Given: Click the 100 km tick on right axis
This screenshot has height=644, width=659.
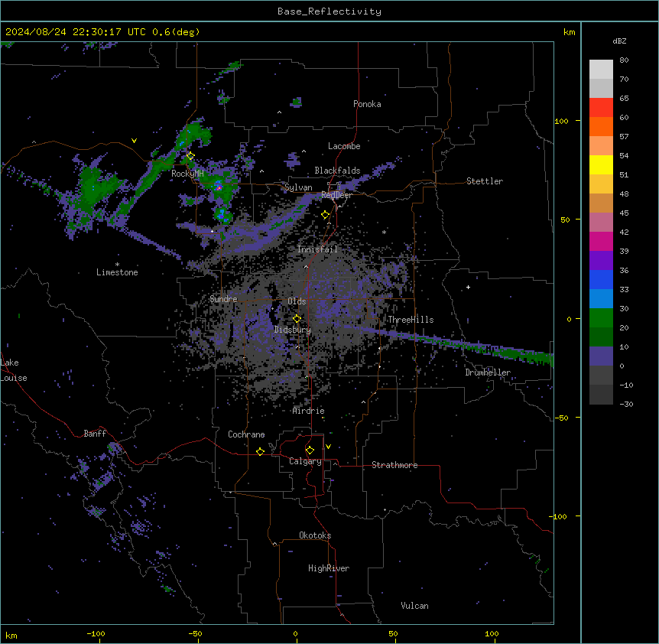Looking at the screenshot, I should click(561, 121).
